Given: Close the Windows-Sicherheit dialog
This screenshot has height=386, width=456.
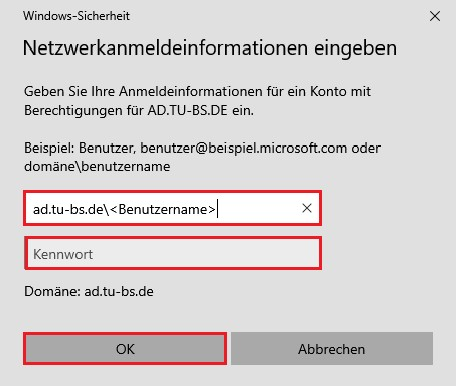Looking at the screenshot, I should 435,16.
